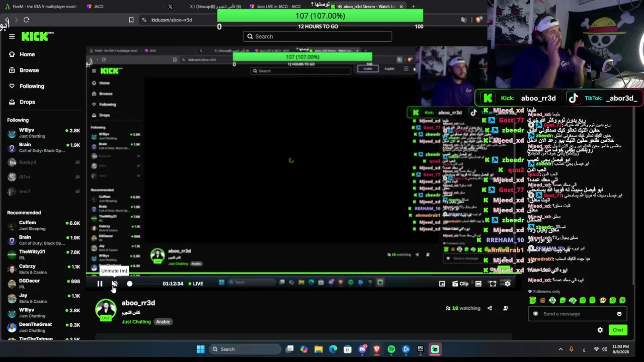This screenshot has height=362, width=644.
Task: Open the player settings gear
Action: tap(507, 284)
